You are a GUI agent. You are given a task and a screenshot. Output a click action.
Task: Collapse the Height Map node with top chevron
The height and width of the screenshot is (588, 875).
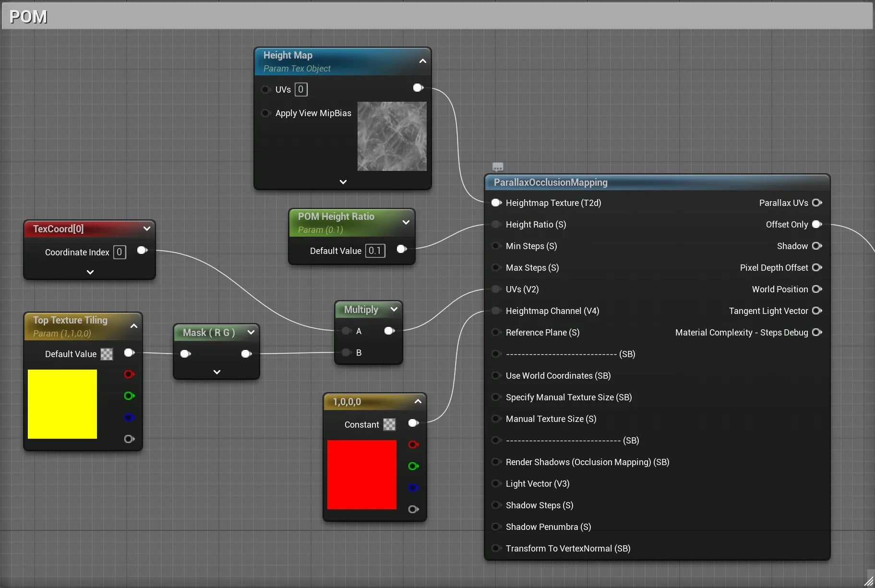(x=422, y=61)
